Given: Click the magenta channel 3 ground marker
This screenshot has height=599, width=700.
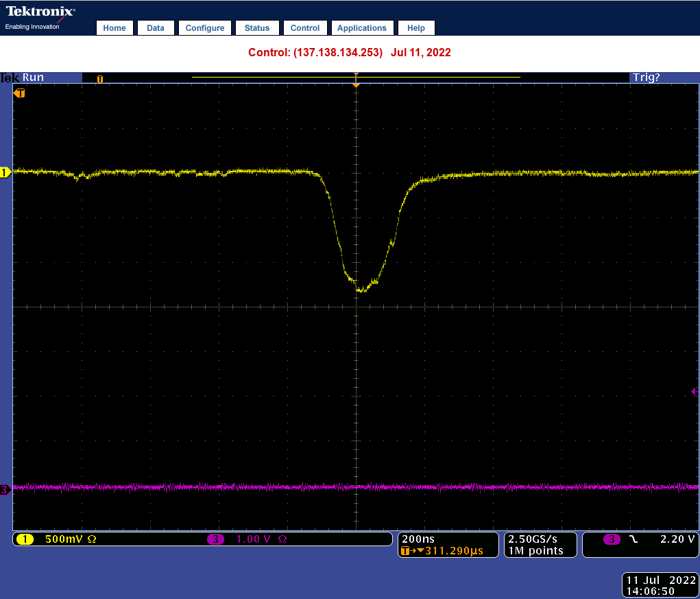Looking at the screenshot, I should pyautogui.click(x=5, y=489).
